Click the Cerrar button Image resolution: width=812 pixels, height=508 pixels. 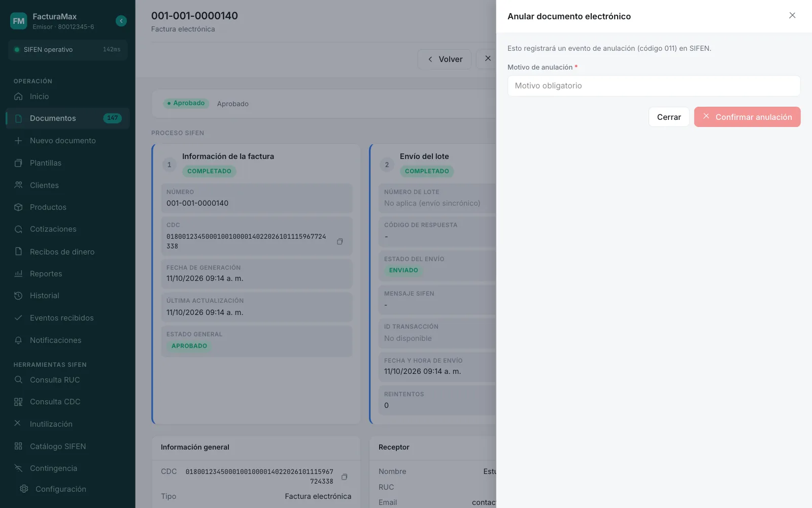669,117
